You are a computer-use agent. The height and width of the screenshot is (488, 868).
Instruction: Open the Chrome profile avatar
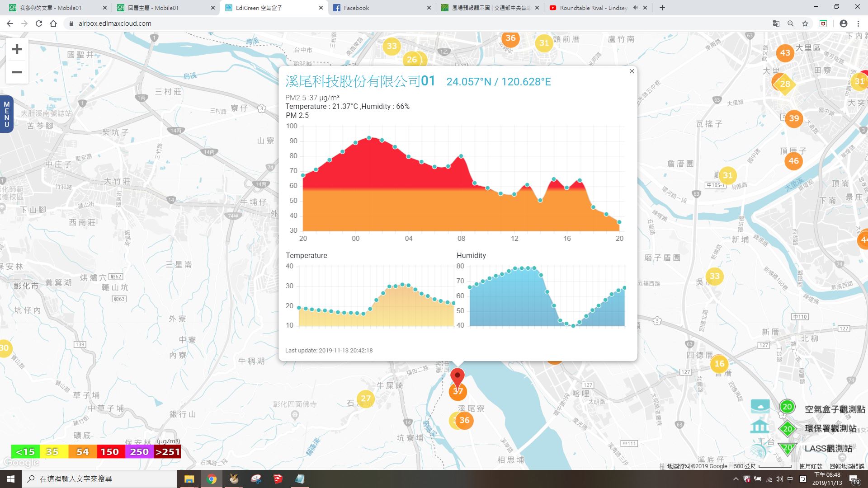[x=844, y=23]
